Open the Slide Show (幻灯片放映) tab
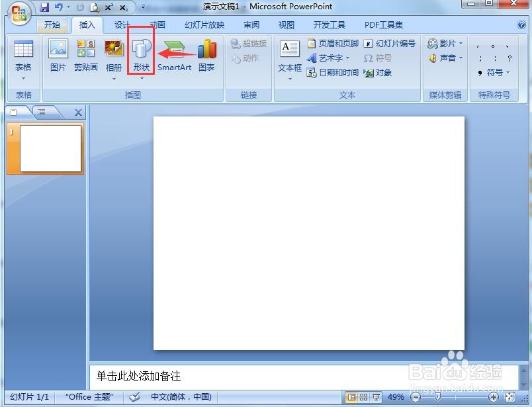Viewport: 532px width, 407px height. [204, 24]
